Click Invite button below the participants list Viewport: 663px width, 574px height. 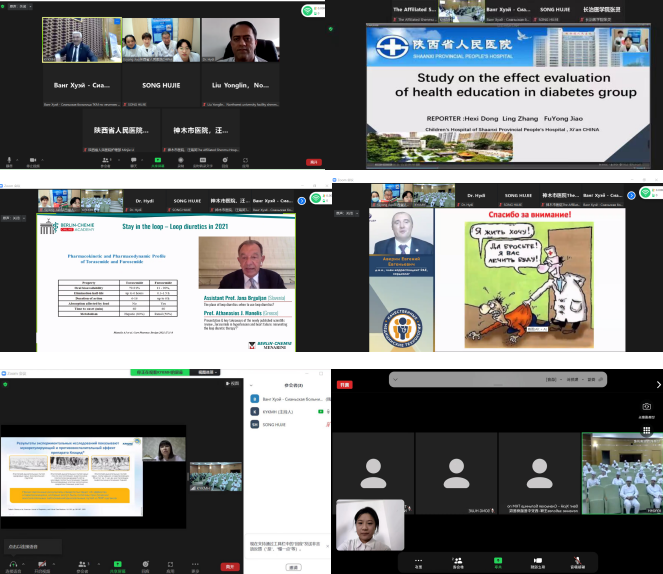click(x=293, y=566)
